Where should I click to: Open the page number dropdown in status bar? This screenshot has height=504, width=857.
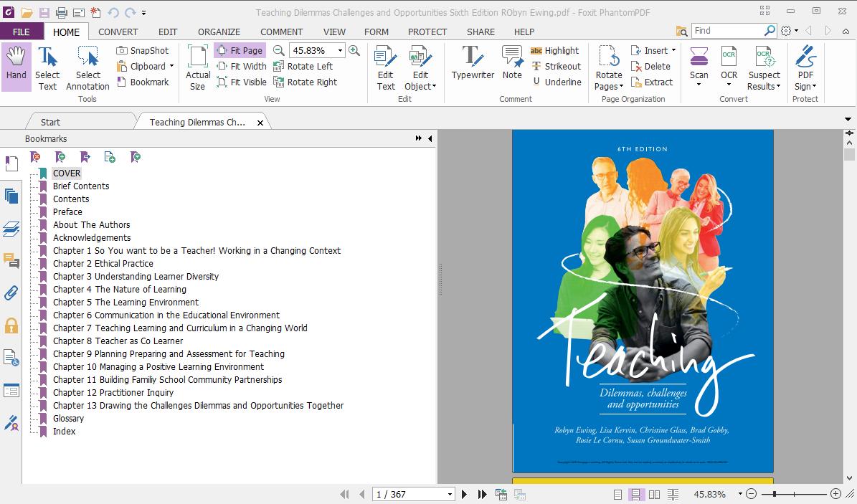coord(450,494)
